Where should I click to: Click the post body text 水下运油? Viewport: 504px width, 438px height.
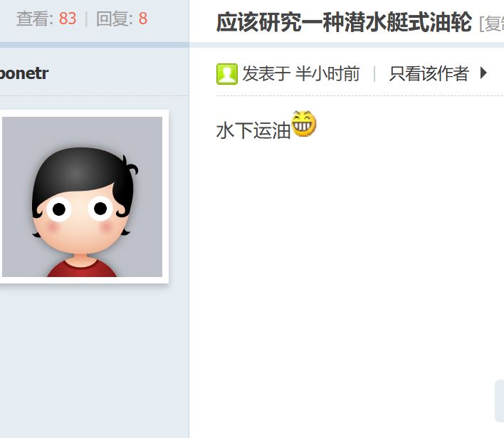pyautogui.click(x=253, y=130)
